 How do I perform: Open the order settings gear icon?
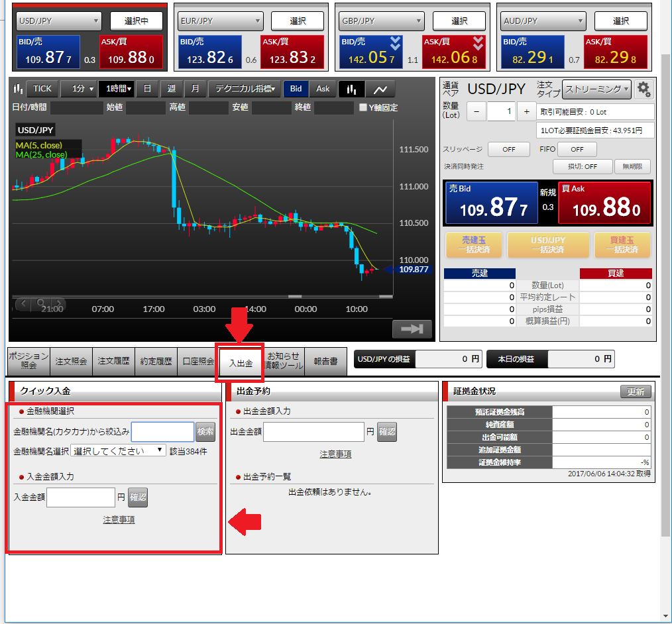click(x=644, y=89)
